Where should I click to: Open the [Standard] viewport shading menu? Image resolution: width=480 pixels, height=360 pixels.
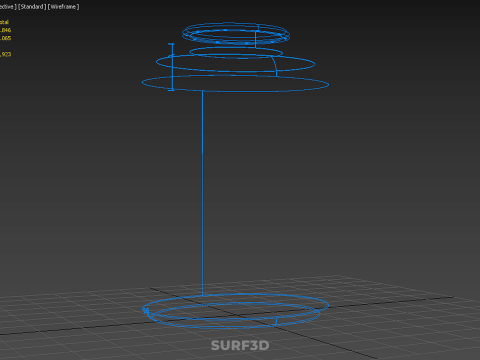pyautogui.click(x=32, y=7)
